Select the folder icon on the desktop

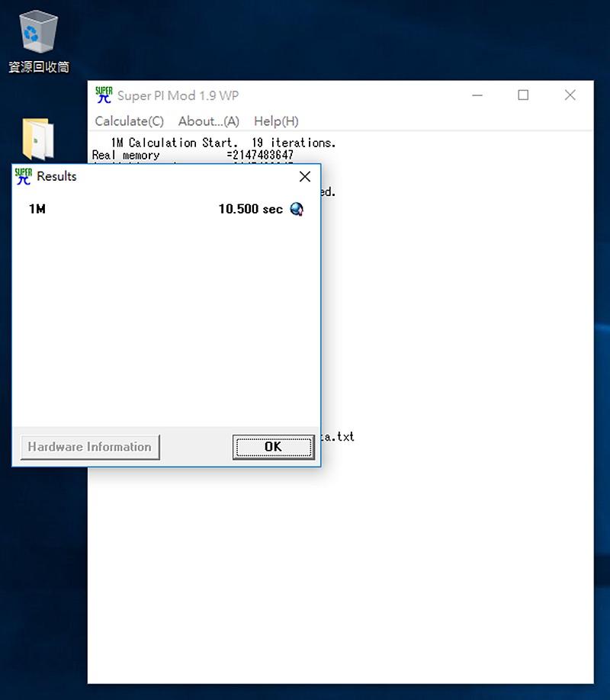point(38,138)
